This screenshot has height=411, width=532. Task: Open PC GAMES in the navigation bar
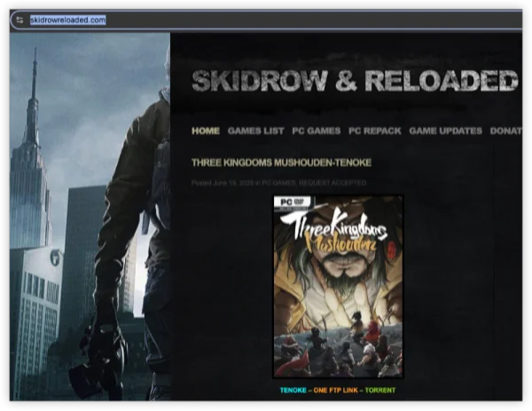317,131
